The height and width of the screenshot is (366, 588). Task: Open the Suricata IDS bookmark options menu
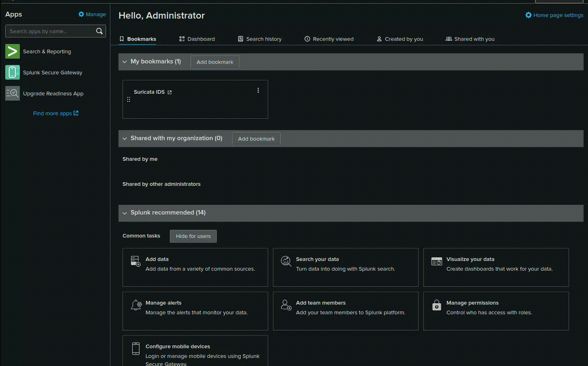[x=258, y=90]
